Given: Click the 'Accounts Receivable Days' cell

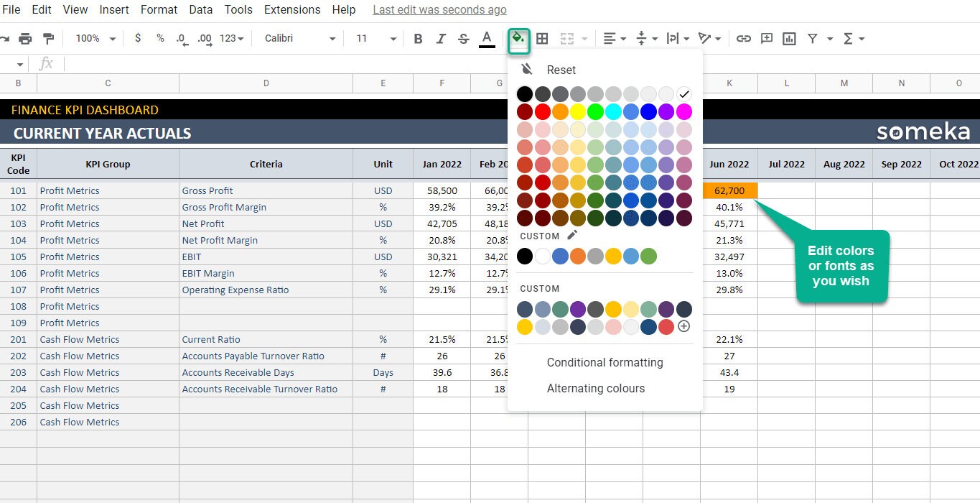Looking at the screenshot, I should click(x=266, y=373).
